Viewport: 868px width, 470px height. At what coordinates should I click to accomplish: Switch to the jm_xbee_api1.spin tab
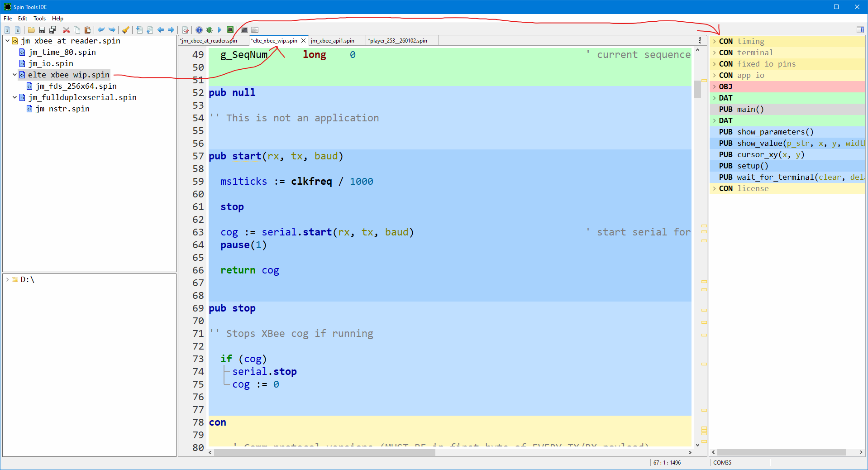point(333,41)
